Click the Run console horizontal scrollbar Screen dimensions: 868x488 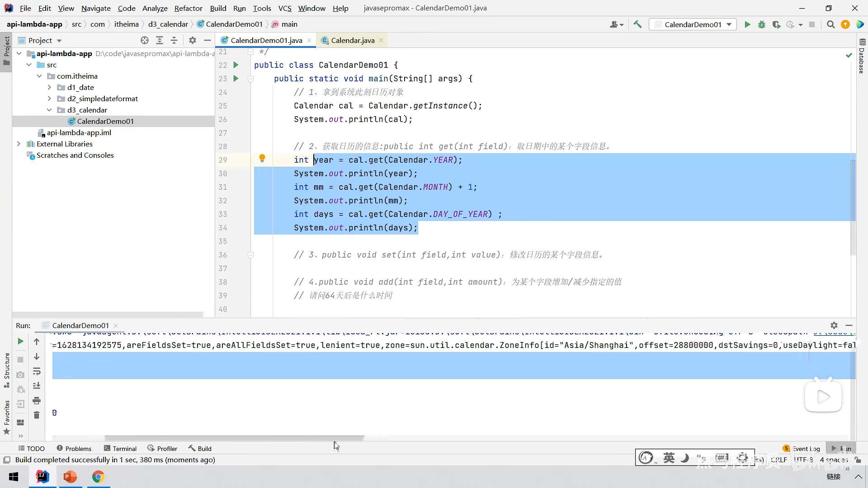(234, 438)
